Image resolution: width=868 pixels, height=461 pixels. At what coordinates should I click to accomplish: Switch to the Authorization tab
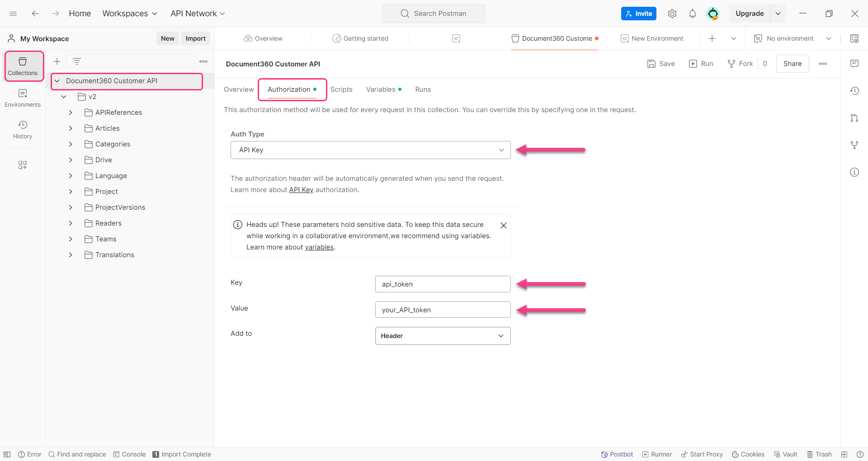(x=292, y=89)
